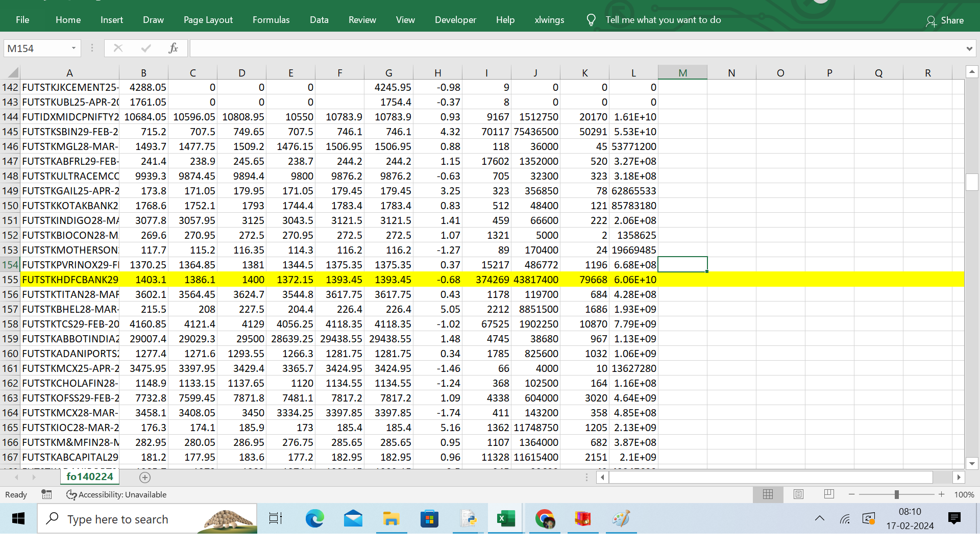Click the Name Box showing M154
980x551 pixels.
[36, 48]
